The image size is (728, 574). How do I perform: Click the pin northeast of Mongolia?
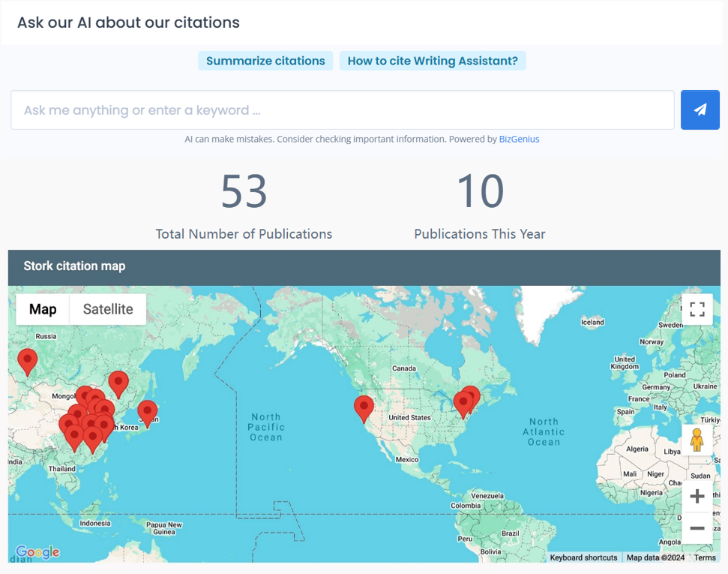(118, 383)
